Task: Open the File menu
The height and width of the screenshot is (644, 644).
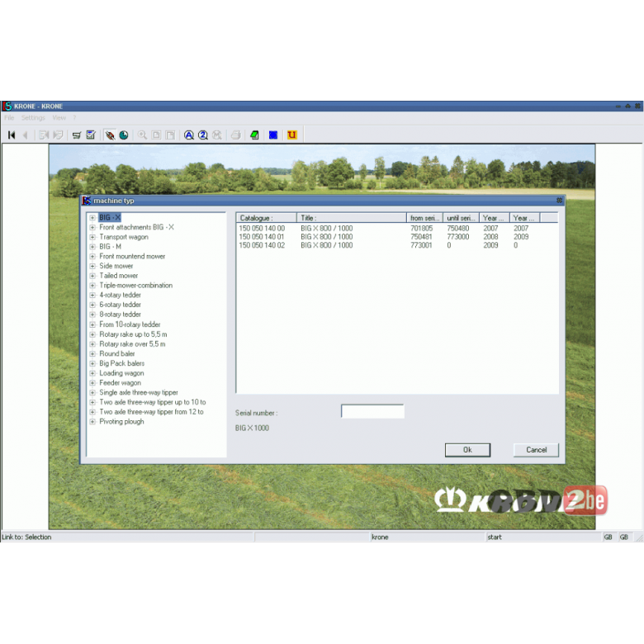Action: tap(9, 118)
